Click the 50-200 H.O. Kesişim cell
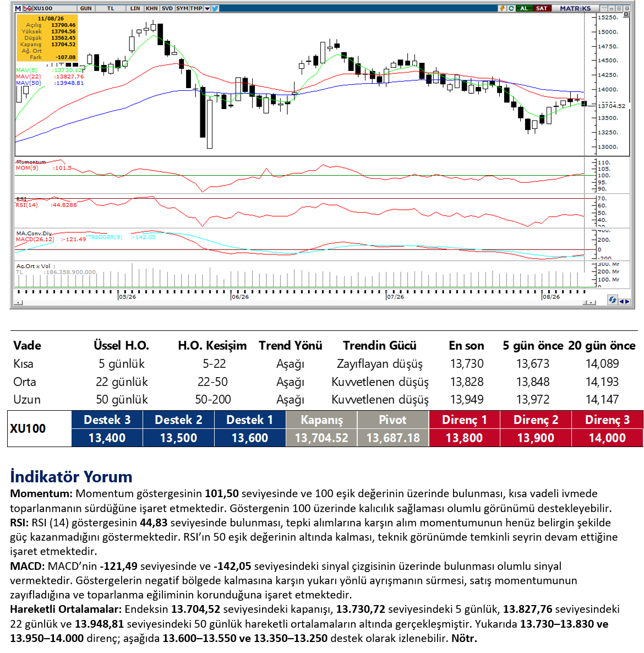 coord(213,399)
